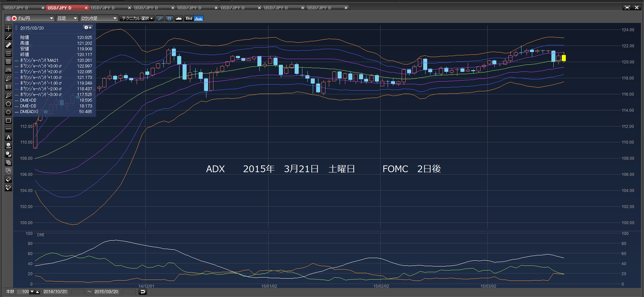
Task: Click the empty time field after end date
Action: point(129,292)
